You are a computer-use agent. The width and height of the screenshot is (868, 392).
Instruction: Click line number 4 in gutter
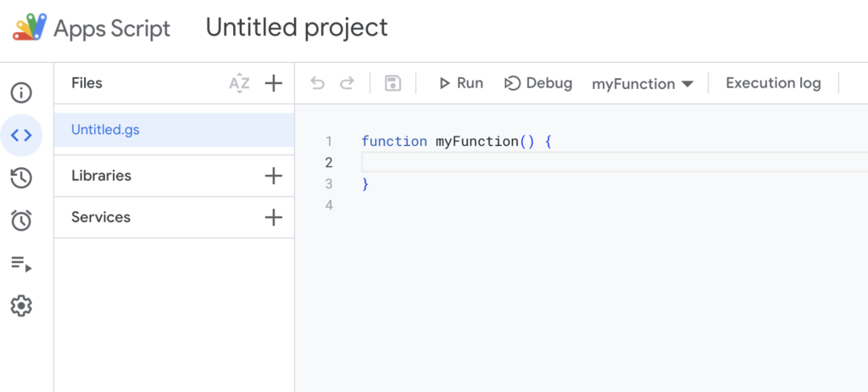(x=329, y=205)
